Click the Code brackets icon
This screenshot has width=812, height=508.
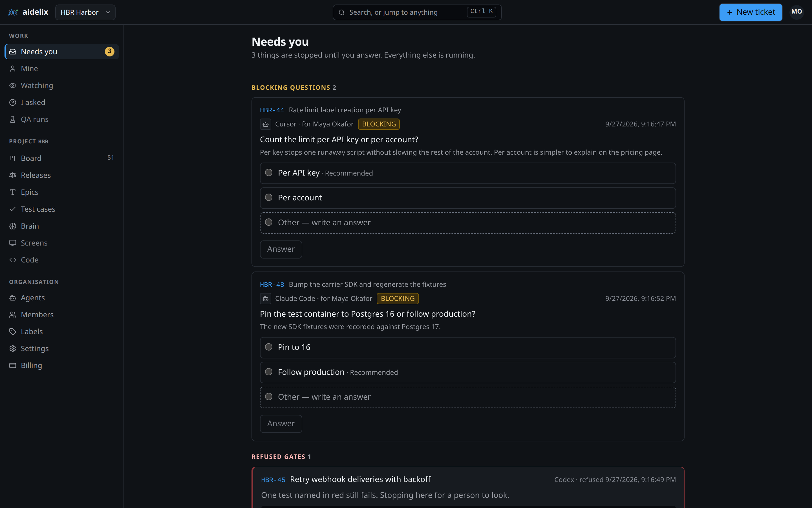13,260
